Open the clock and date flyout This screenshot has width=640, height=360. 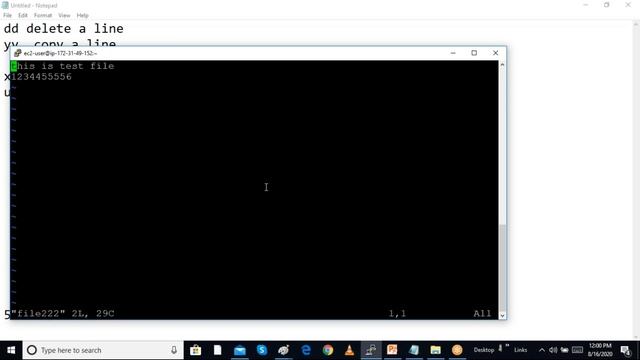pyautogui.click(x=600, y=350)
